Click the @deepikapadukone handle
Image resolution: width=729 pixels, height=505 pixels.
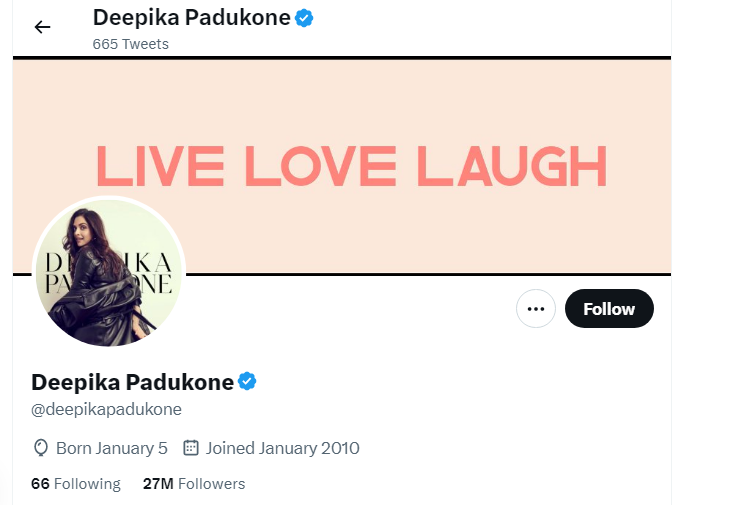tap(106, 410)
